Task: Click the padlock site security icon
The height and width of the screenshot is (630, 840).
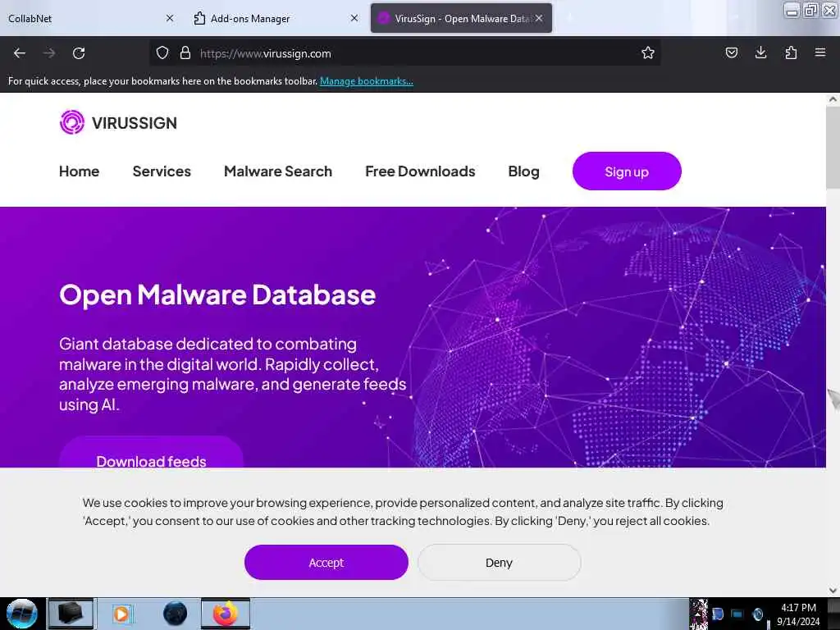Action: tap(185, 52)
